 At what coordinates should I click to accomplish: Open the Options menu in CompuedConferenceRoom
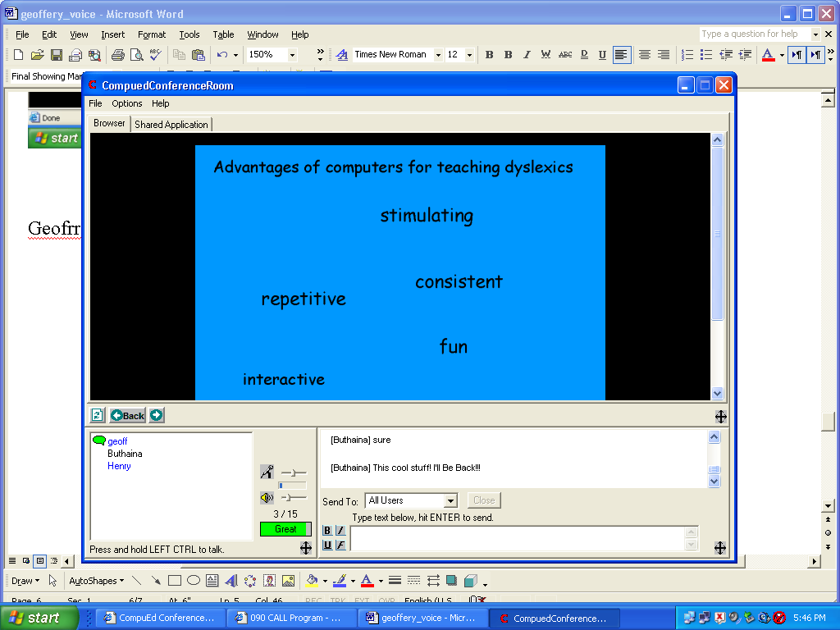pos(127,103)
